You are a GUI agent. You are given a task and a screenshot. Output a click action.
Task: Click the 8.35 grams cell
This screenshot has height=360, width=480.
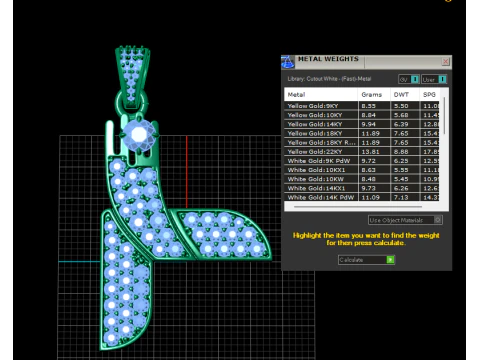374,106
